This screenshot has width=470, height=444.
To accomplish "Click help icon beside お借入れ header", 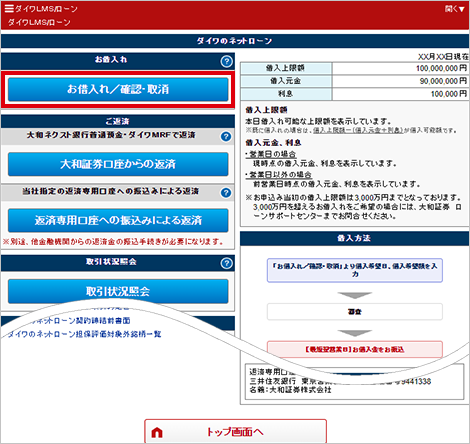I will click(x=227, y=61).
